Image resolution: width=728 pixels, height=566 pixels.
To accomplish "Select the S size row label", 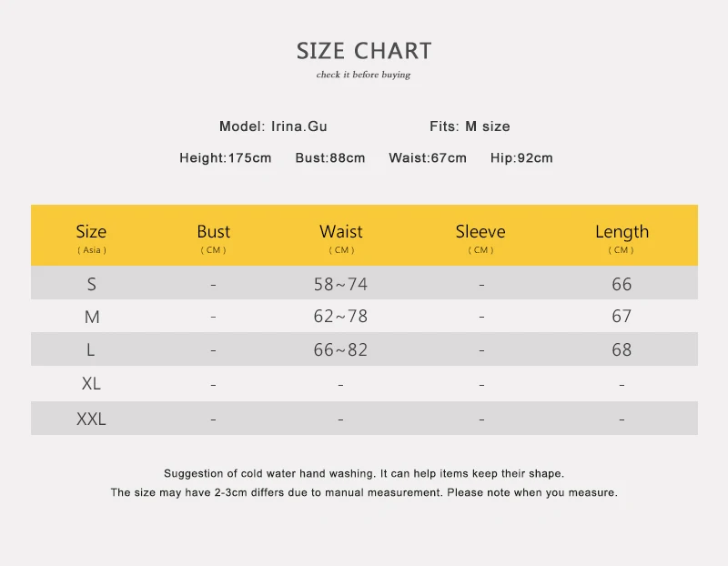I will tap(92, 284).
